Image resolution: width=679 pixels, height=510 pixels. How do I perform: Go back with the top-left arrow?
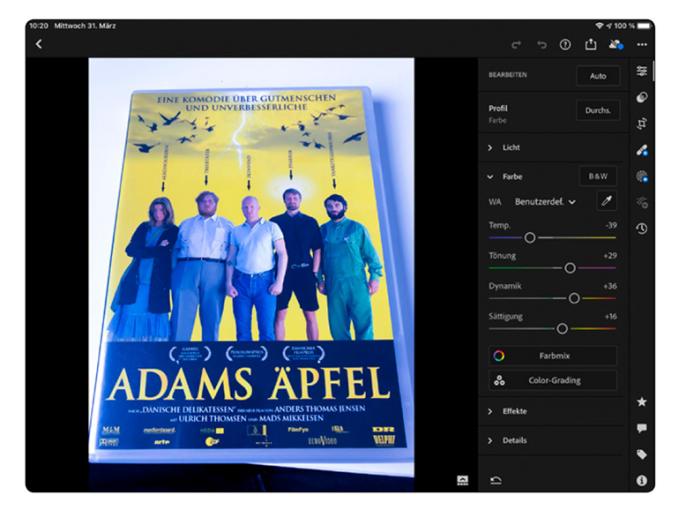click(39, 44)
